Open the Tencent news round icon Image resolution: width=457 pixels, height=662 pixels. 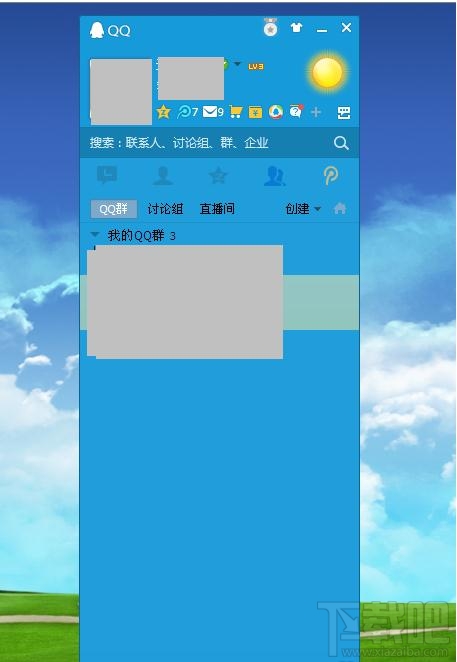(x=275, y=112)
